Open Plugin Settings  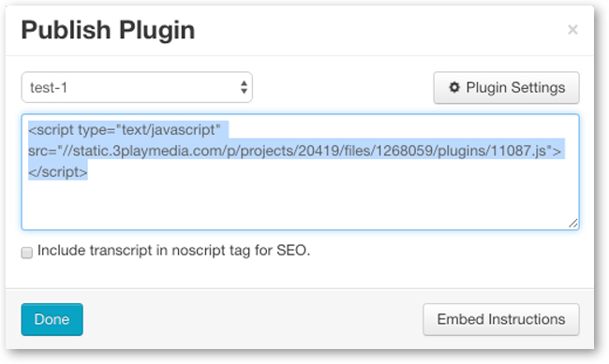click(506, 88)
